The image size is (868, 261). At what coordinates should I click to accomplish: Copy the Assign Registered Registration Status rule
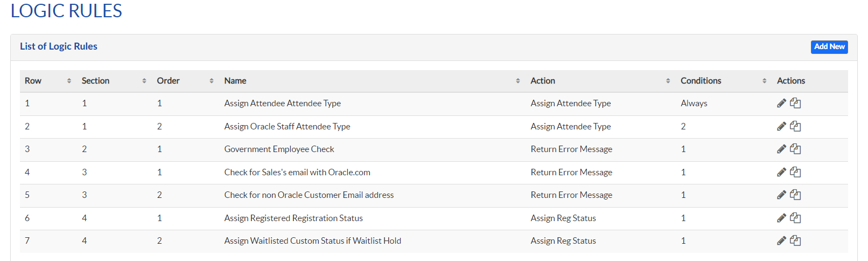tap(795, 218)
